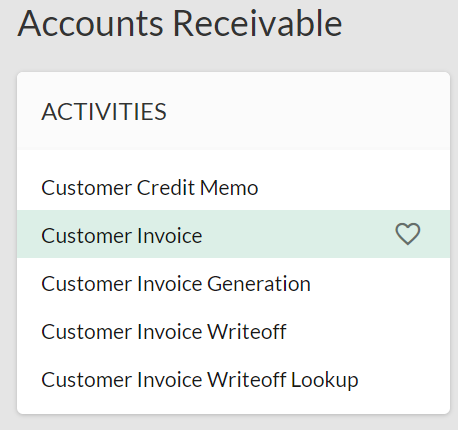Launch Customer Invoice Generation
This screenshot has width=458, height=430.
(x=176, y=284)
